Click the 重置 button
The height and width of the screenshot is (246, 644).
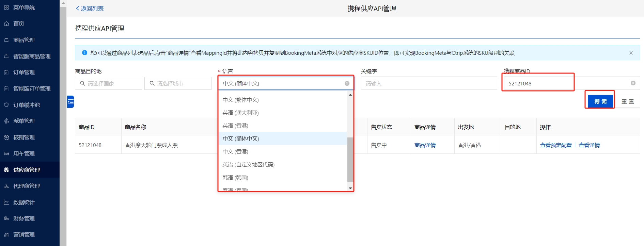[x=628, y=101]
